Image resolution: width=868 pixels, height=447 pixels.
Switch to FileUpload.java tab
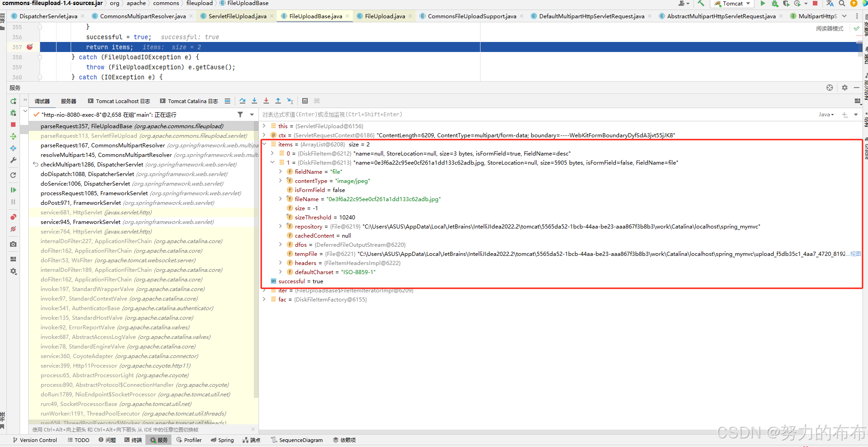[x=385, y=16]
